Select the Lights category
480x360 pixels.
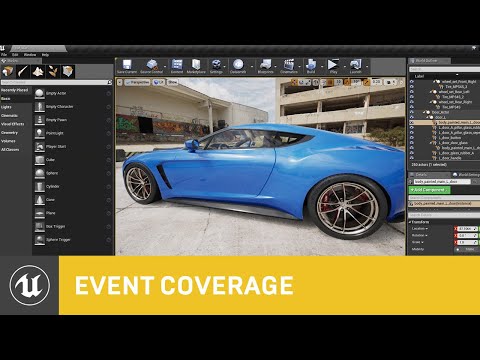tap(6, 107)
